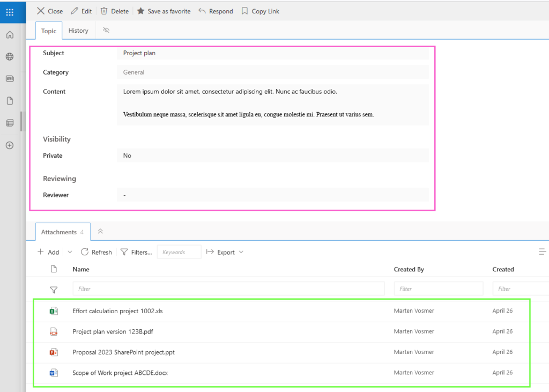Click the globe icon in the sidebar
549x392 pixels.
(x=9, y=56)
